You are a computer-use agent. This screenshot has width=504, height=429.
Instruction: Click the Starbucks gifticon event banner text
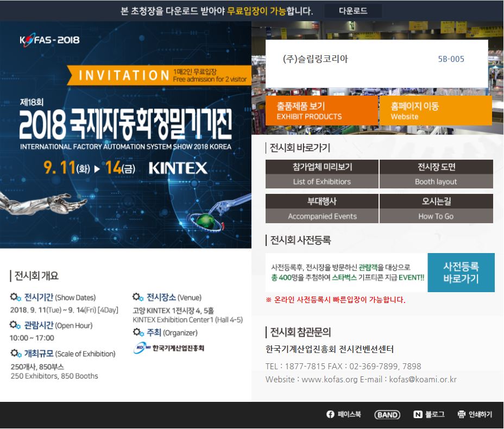pyautogui.click(x=348, y=273)
